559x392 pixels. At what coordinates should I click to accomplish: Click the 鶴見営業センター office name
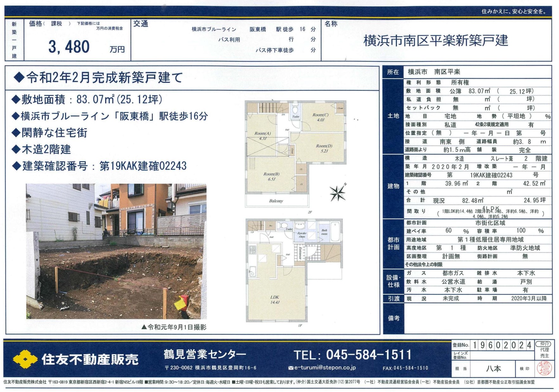tap(205, 354)
